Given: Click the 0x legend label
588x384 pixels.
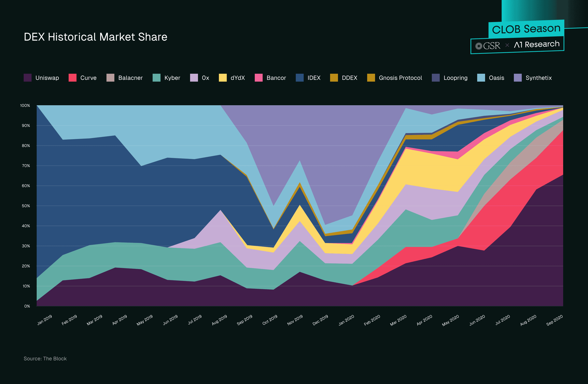Looking at the screenshot, I should 205,78.
